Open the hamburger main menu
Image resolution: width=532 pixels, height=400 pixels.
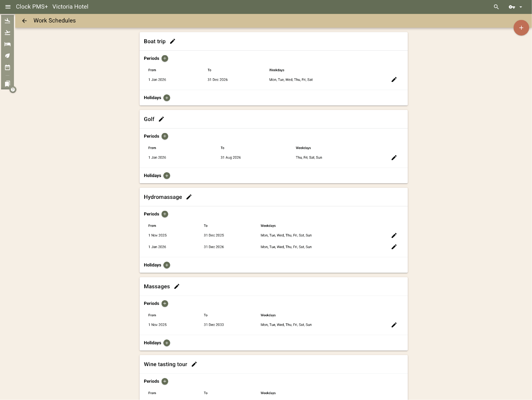[8, 7]
